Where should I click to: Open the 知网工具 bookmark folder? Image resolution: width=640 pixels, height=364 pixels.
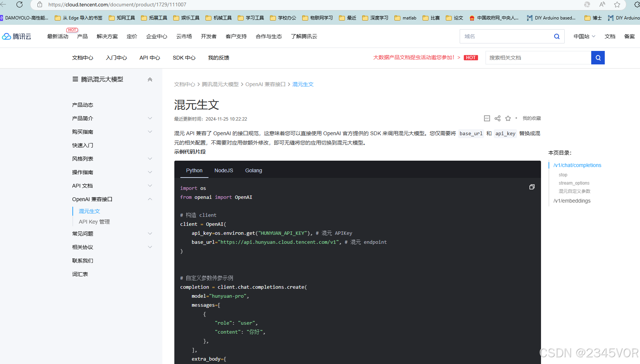(x=122, y=18)
